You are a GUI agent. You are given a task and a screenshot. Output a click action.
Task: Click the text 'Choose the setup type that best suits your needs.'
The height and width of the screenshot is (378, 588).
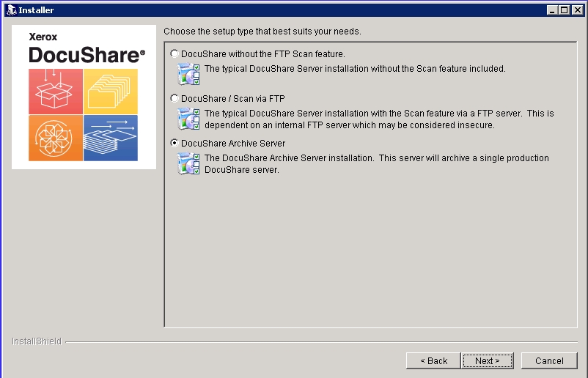(x=262, y=31)
